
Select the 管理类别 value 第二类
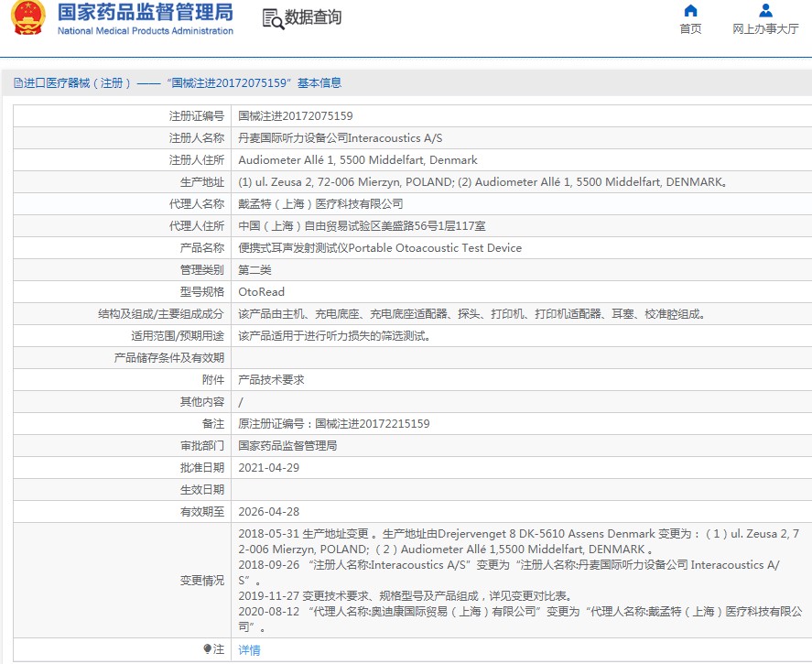click(254, 270)
